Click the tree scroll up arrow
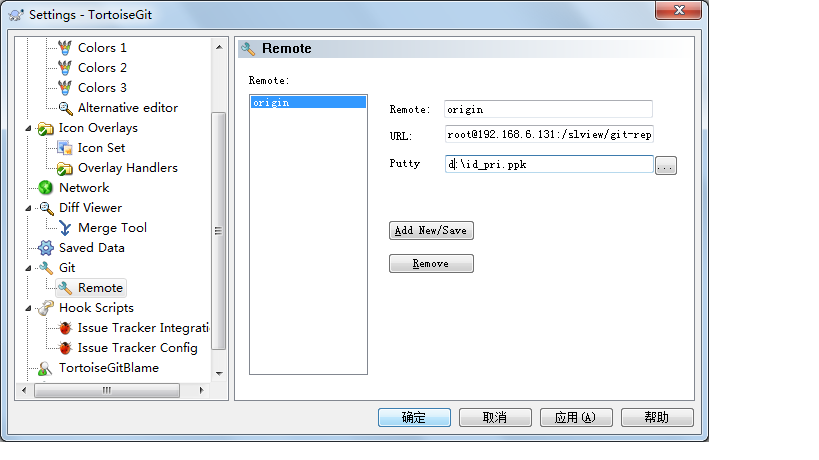This screenshot has height=460, width=819. click(219, 47)
